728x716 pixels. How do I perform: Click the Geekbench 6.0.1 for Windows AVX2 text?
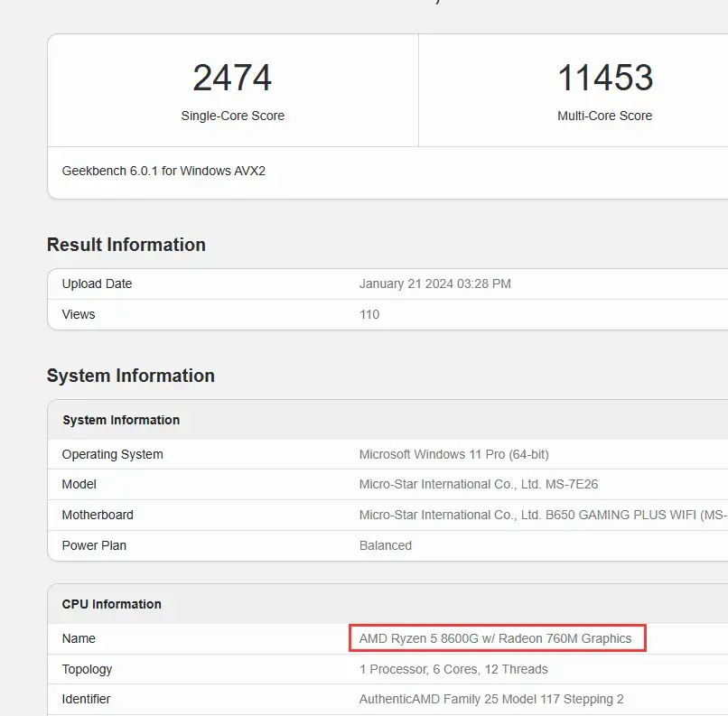pyautogui.click(x=163, y=171)
